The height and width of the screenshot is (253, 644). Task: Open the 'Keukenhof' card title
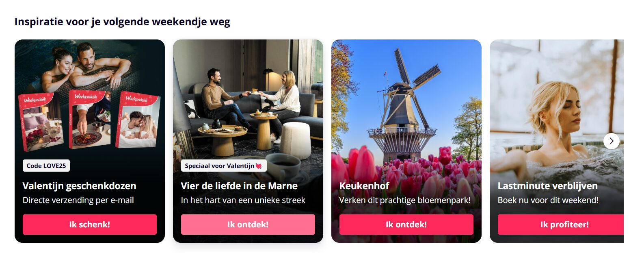pos(364,186)
